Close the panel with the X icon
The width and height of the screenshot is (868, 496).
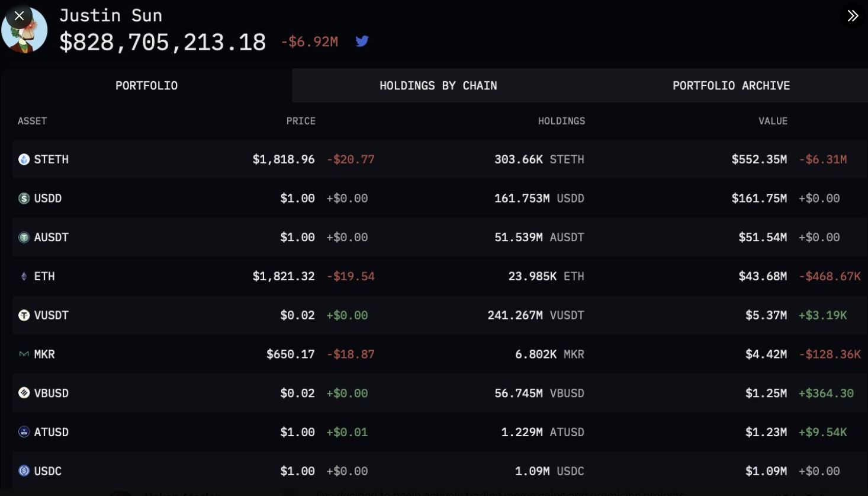(x=19, y=16)
